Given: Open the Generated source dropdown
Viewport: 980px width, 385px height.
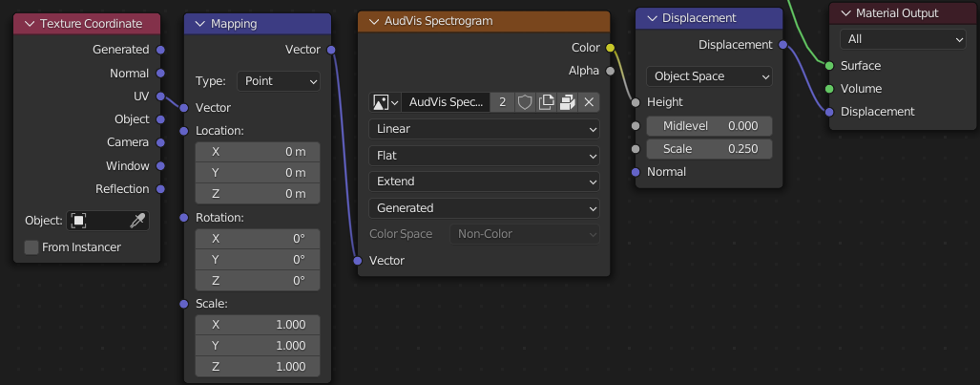Looking at the screenshot, I should coord(484,208).
